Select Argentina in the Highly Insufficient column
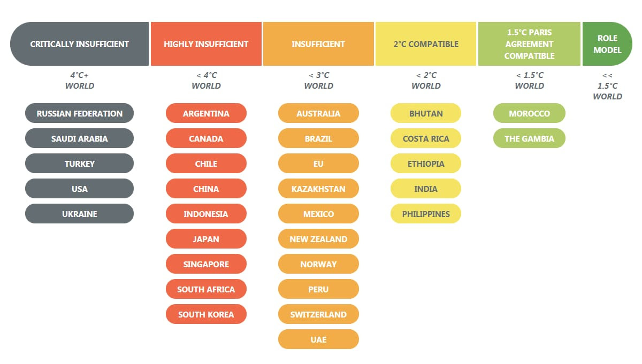 click(206, 113)
